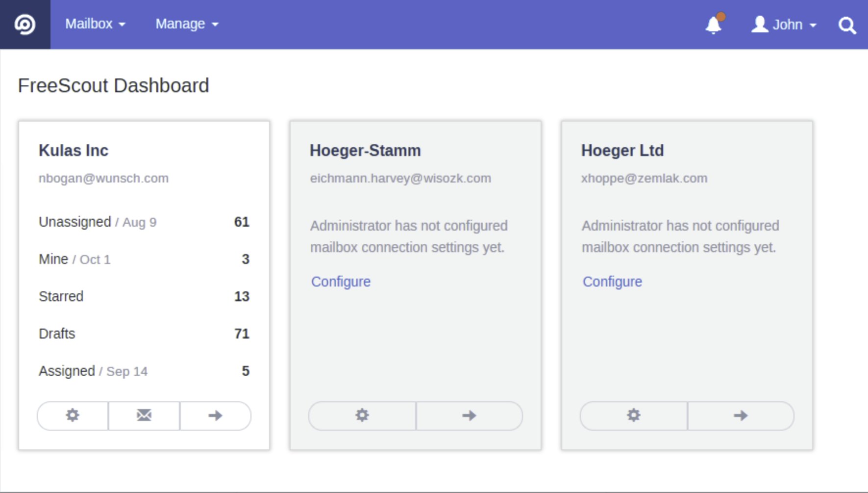Open the FreeScout logo home icon
This screenshot has width=868, height=493.
pyautogui.click(x=25, y=24)
